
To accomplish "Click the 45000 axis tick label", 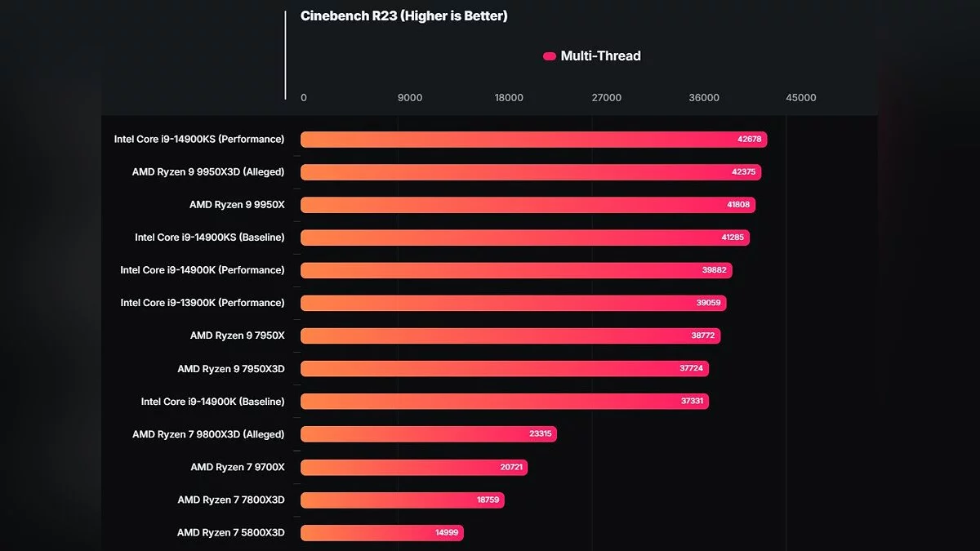I will (x=800, y=98).
